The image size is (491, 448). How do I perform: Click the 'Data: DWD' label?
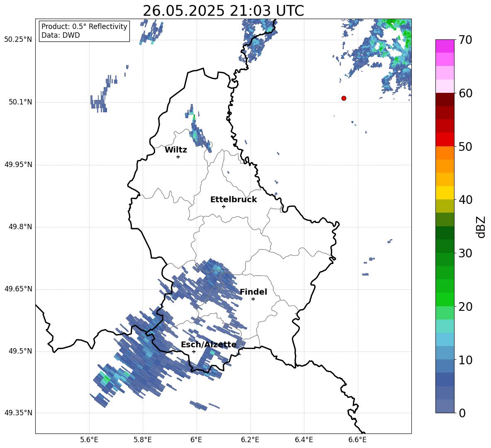click(x=61, y=35)
